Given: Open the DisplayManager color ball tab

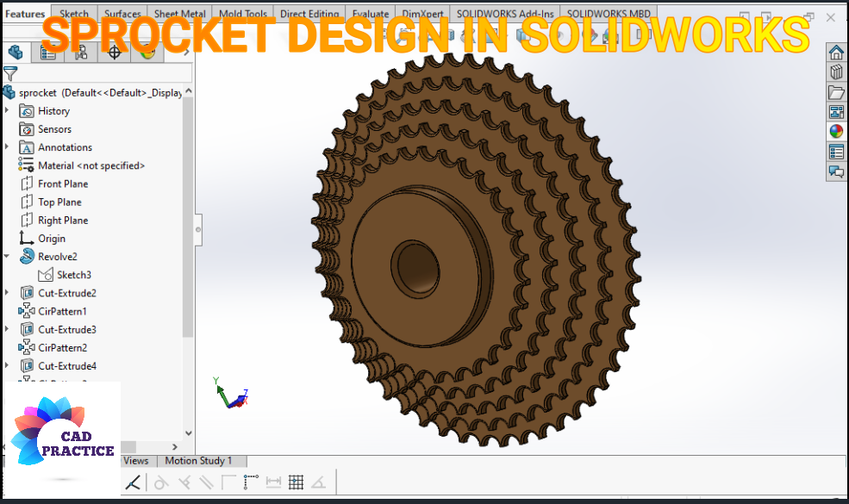Looking at the screenshot, I should 147,53.
